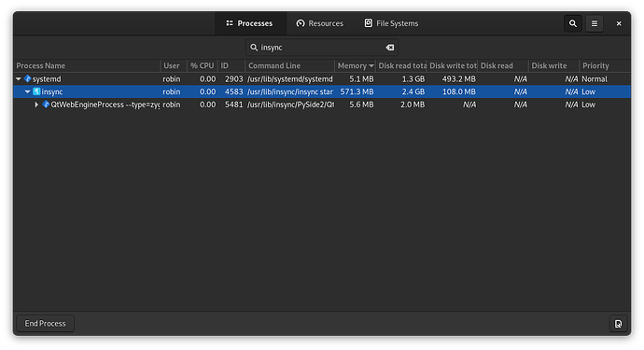
Task: Sort by Command Line column header
Action: [x=290, y=65]
